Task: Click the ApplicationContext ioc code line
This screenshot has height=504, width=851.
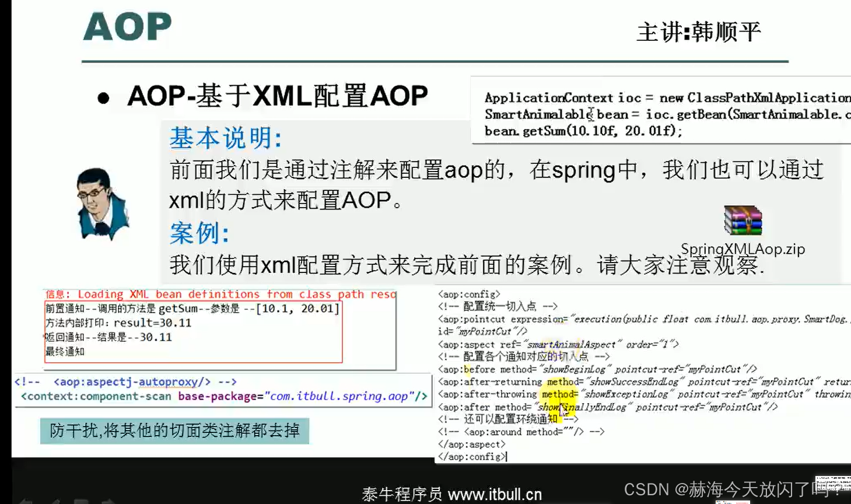Action: tap(667, 97)
